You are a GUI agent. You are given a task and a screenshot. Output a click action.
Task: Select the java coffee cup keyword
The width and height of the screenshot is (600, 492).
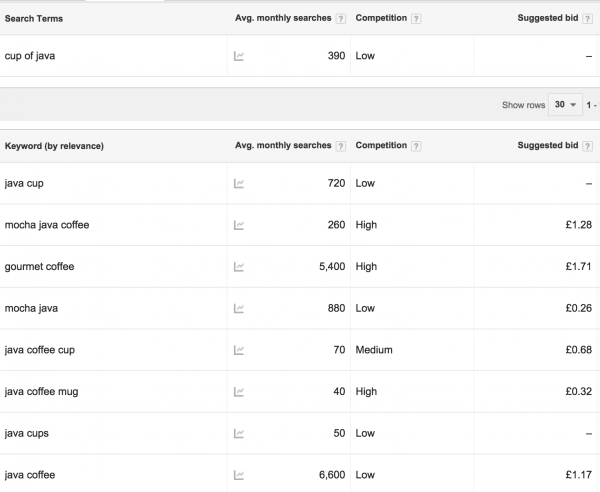click(40, 350)
